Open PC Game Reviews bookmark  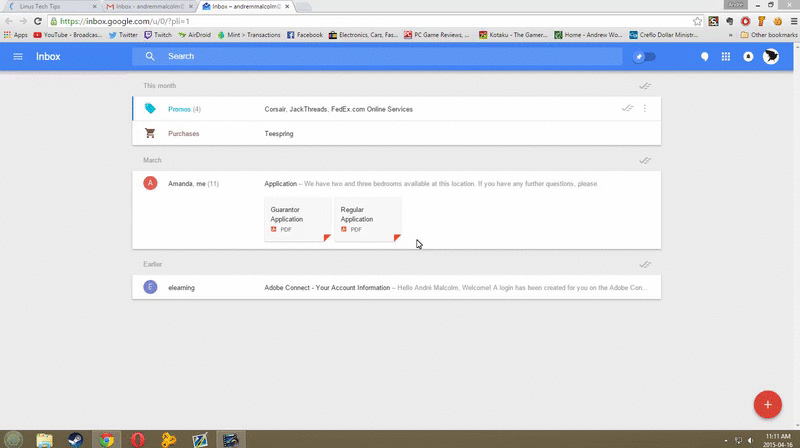437,35
